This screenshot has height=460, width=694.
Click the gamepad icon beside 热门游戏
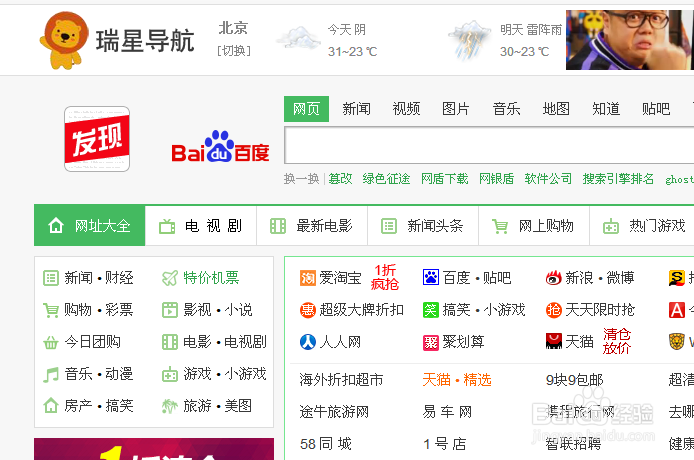611,226
